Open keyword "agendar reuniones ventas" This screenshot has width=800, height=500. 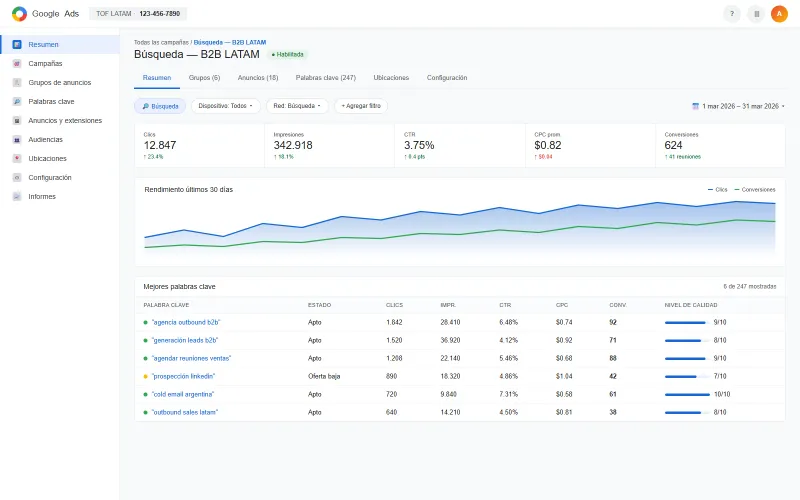(x=191, y=358)
